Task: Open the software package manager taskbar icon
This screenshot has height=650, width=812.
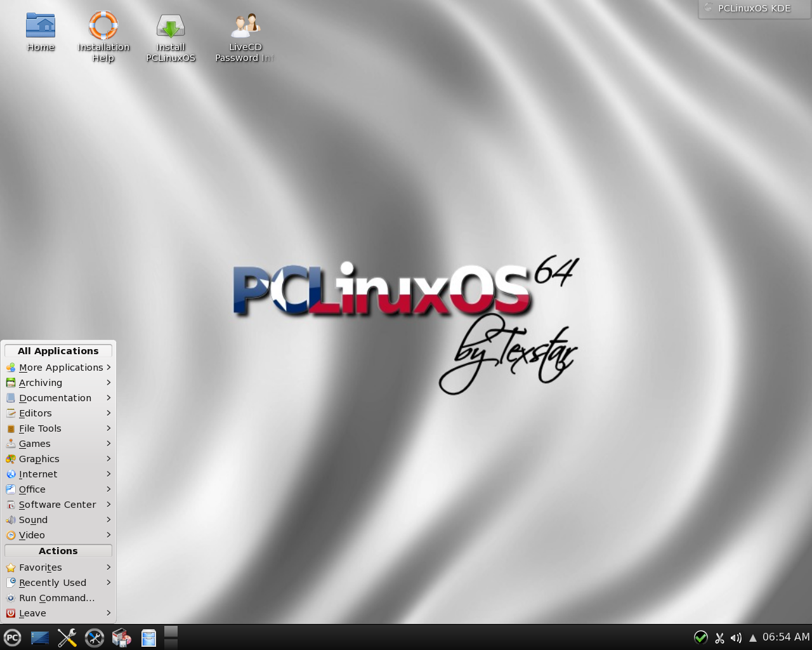Action: coord(121,637)
